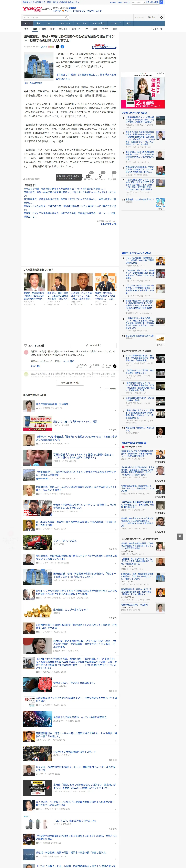Share the first comment on X
This screenshot has height=868, width=186.
tap(114, 366)
